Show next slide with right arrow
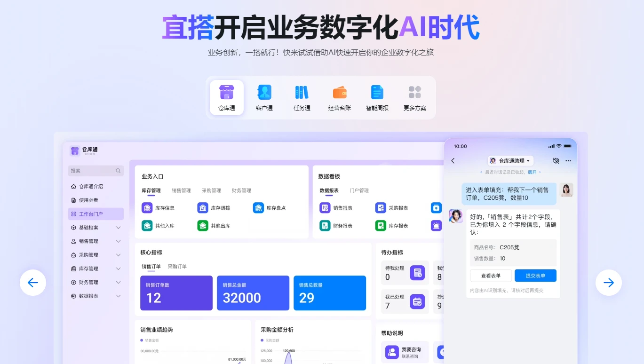644x364 pixels. [x=609, y=283]
